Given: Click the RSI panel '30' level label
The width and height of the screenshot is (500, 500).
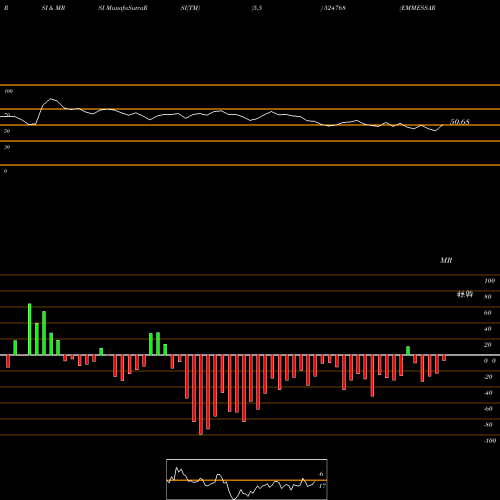Looking at the screenshot, I should (x=7, y=147).
